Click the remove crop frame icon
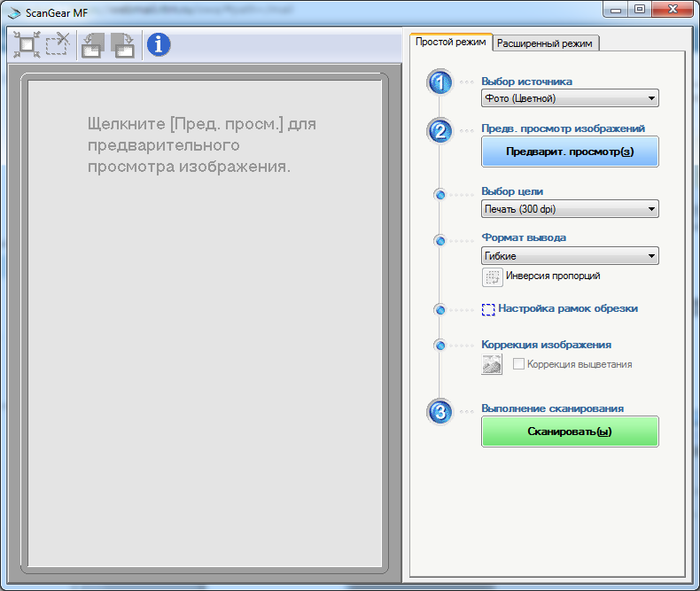700x591 pixels. 58,44
